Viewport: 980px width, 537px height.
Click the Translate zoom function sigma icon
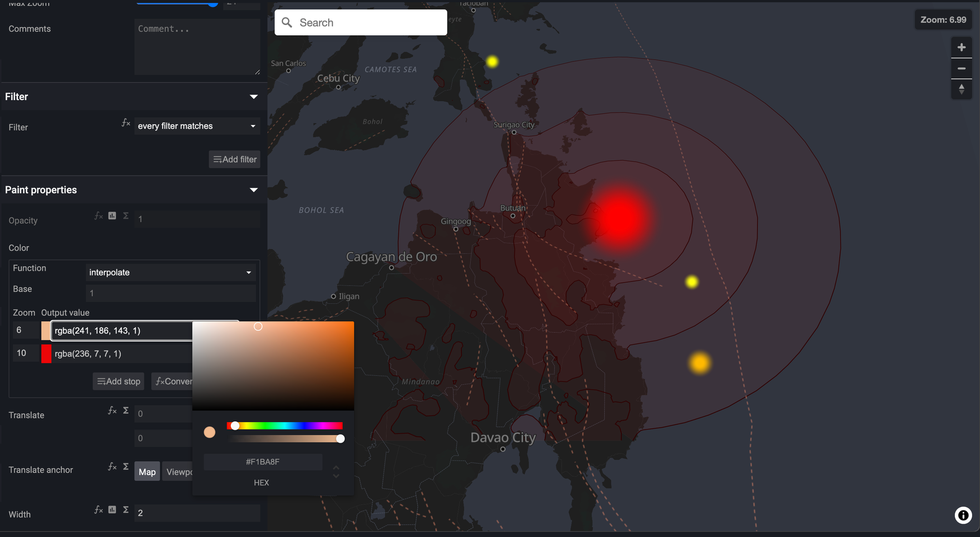[126, 410]
